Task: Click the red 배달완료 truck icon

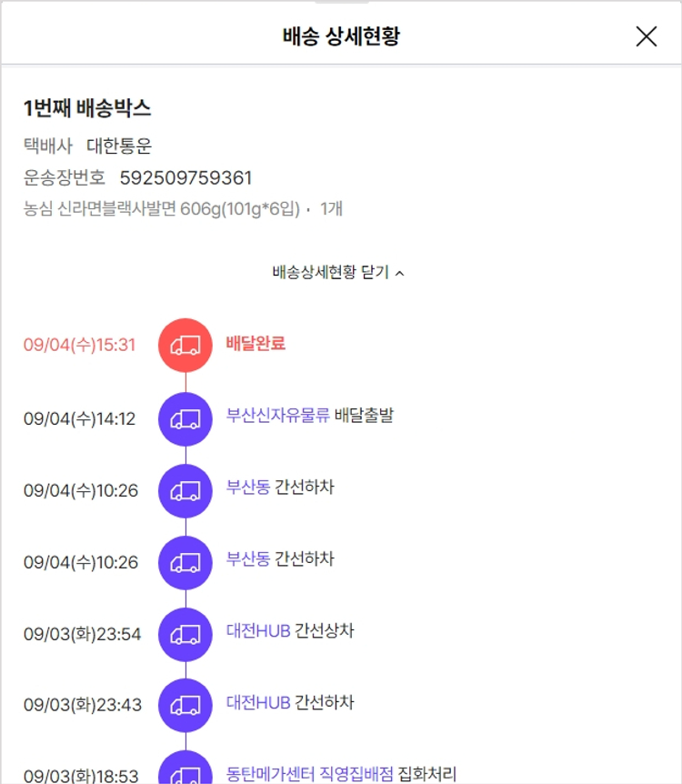Action: (186, 345)
